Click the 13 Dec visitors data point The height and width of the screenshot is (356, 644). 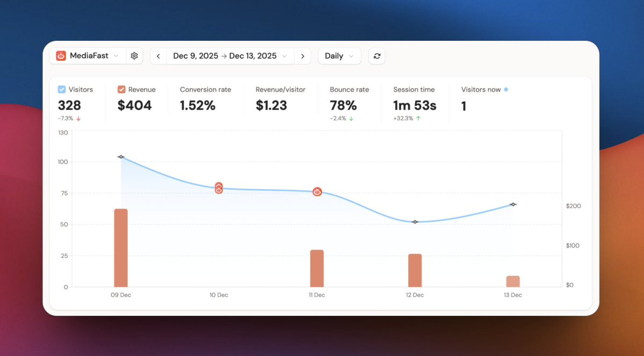tap(513, 204)
